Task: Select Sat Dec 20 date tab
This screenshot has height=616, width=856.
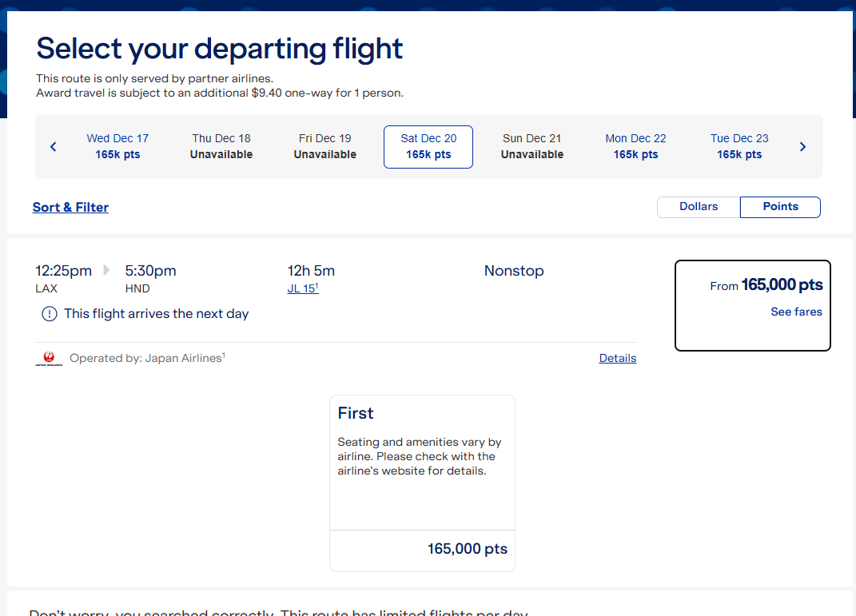Action: coord(428,147)
